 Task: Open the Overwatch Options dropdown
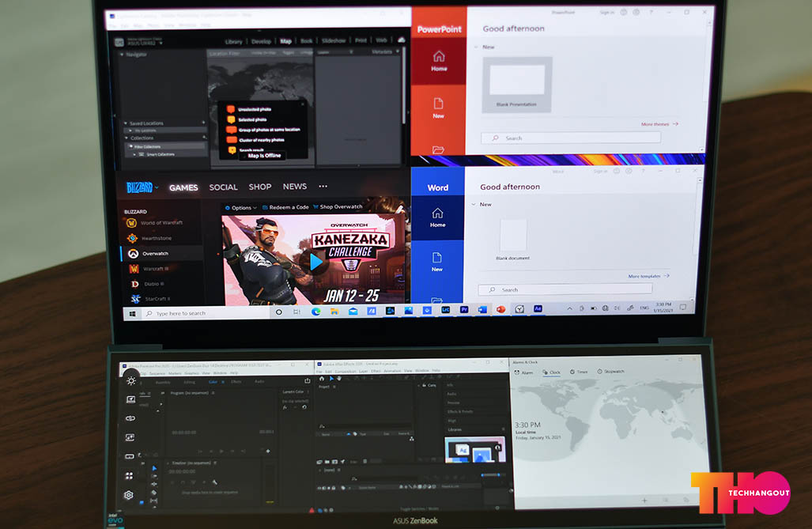click(x=241, y=208)
